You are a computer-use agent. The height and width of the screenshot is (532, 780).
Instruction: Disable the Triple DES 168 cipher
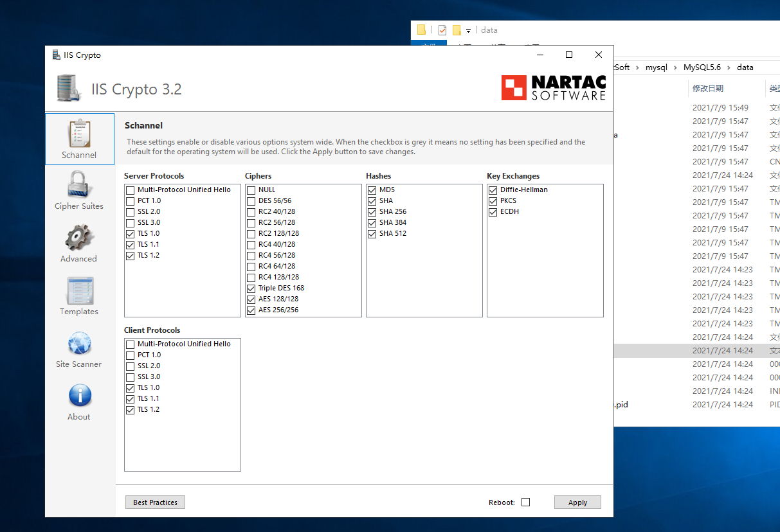click(x=251, y=288)
